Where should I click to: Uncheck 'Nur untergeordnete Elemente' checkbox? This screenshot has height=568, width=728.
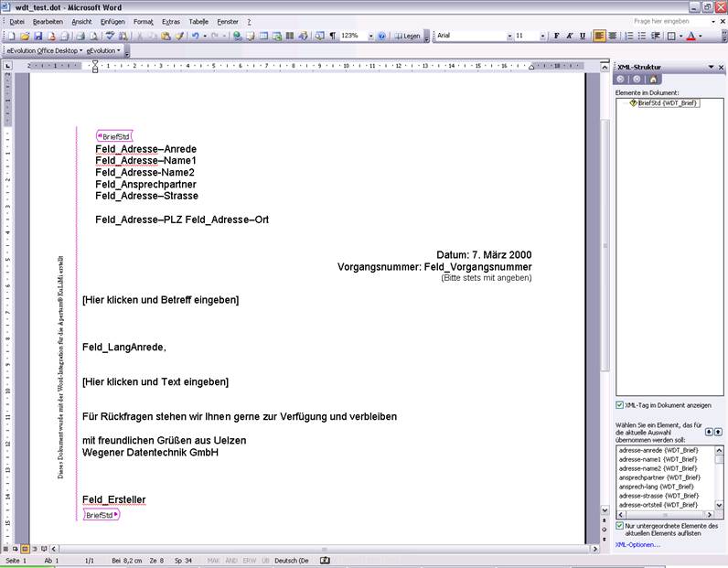tap(619, 526)
